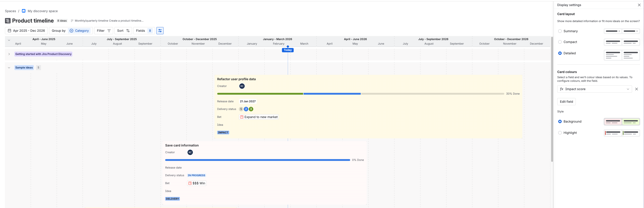Open the Apr 2025 - Dec 2026 date range
Viewport: 644px width, 208px height.
click(x=26, y=30)
